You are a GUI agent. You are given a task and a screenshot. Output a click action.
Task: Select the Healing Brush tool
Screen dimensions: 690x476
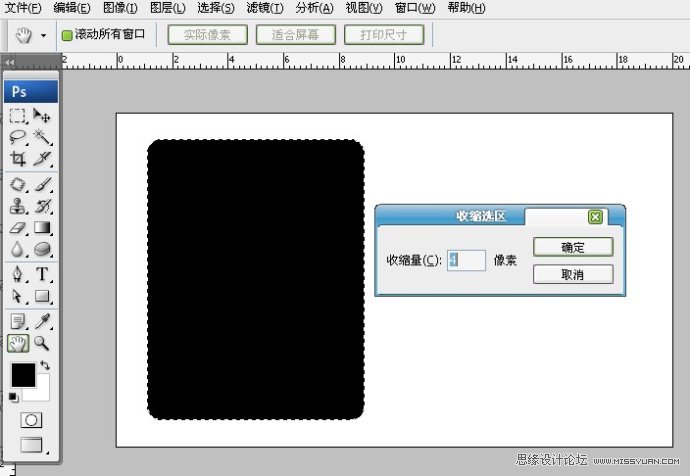click(18, 184)
